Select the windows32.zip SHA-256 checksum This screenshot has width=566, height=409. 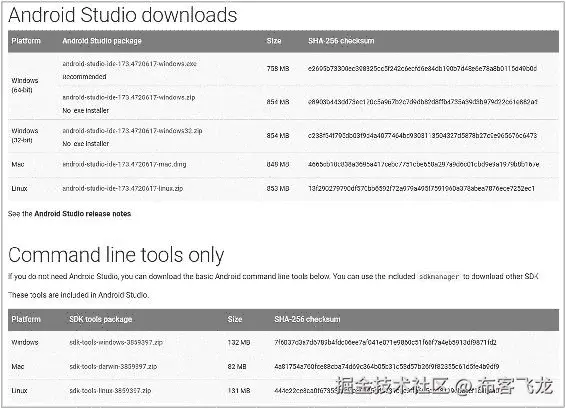click(422, 135)
